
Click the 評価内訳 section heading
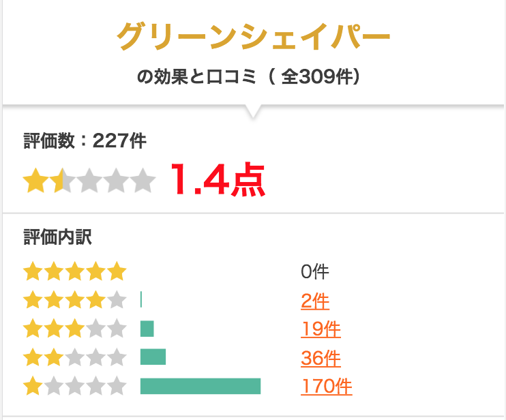pos(58,237)
